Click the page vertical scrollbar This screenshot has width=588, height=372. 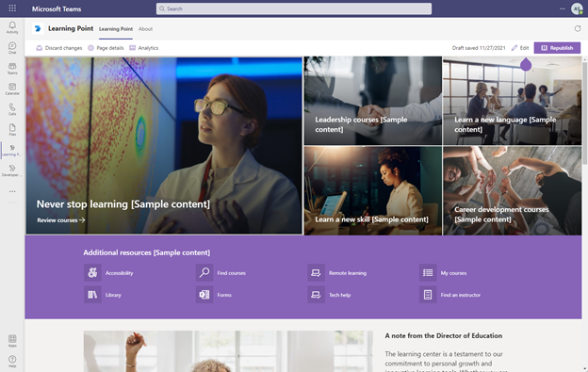pos(584,112)
